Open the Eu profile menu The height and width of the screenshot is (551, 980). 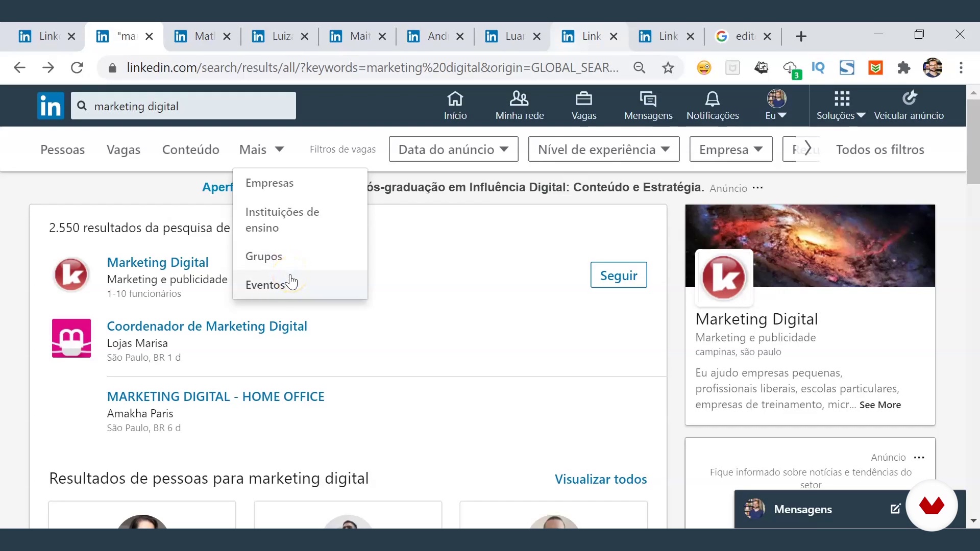[776, 106]
